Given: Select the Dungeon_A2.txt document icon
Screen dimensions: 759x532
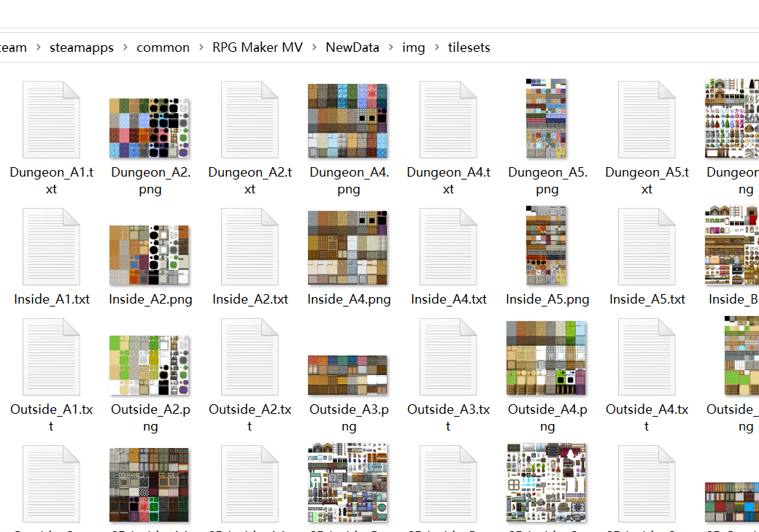Looking at the screenshot, I should (x=250, y=120).
